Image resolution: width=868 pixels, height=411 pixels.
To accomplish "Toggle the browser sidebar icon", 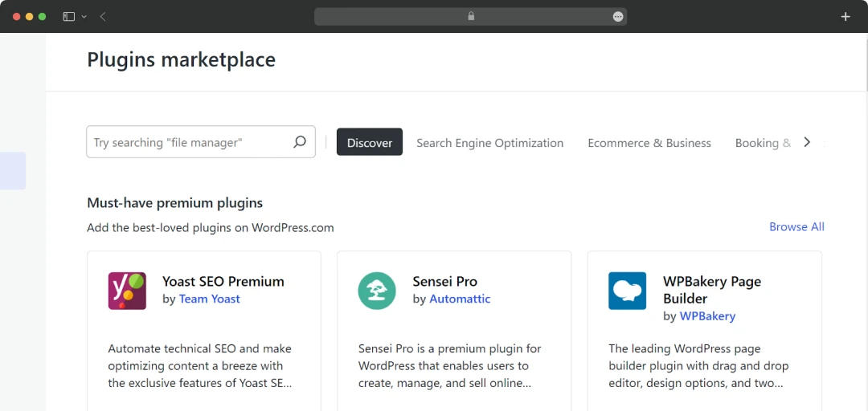I will (68, 17).
